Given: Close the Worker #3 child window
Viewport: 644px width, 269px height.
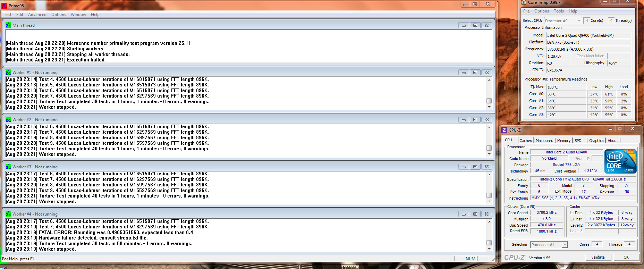Looking at the screenshot, I should 486,167.
